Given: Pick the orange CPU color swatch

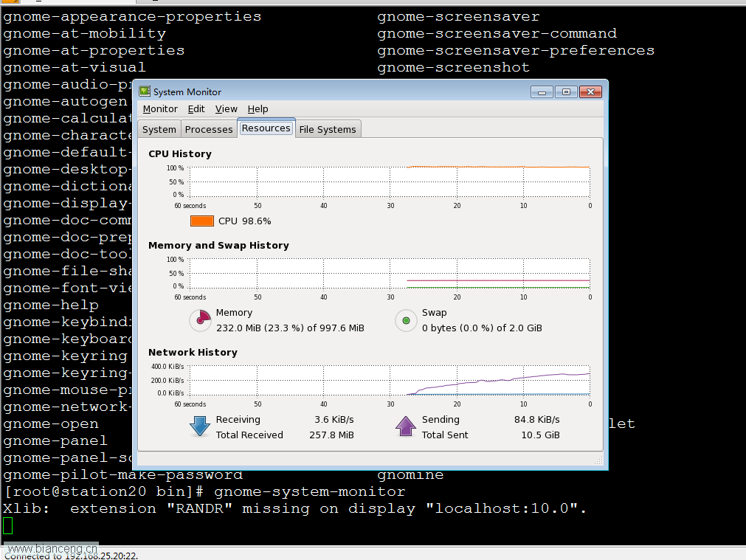Looking at the screenshot, I should pos(202,221).
